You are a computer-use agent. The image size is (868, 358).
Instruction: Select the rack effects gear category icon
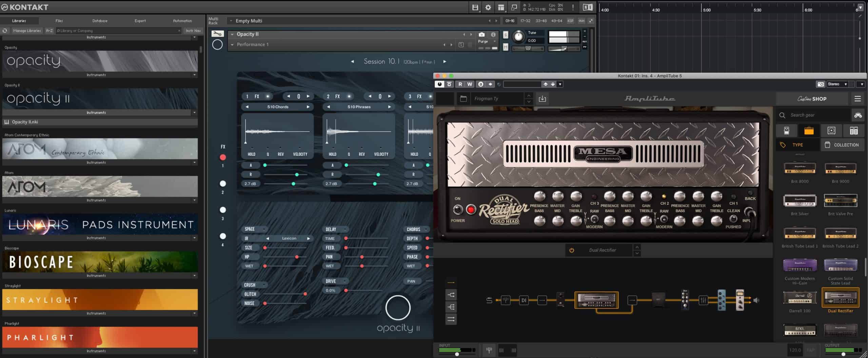point(853,131)
